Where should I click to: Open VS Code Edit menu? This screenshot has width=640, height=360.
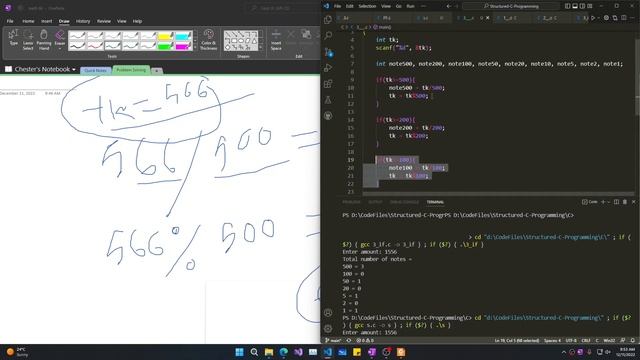click(349, 6)
